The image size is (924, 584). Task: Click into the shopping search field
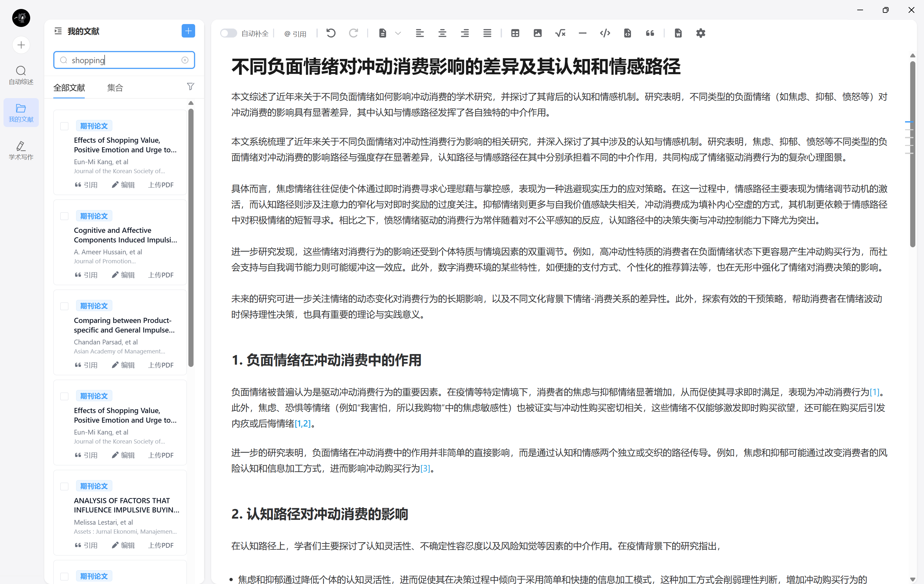(x=123, y=60)
